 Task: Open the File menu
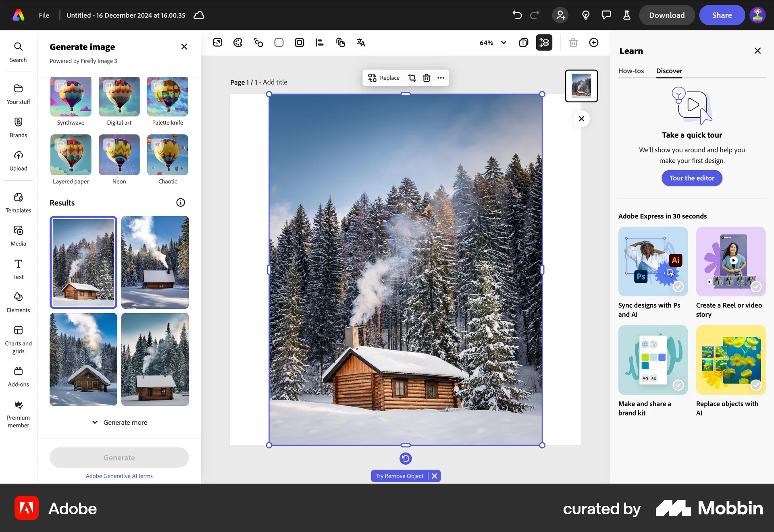(x=44, y=15)
